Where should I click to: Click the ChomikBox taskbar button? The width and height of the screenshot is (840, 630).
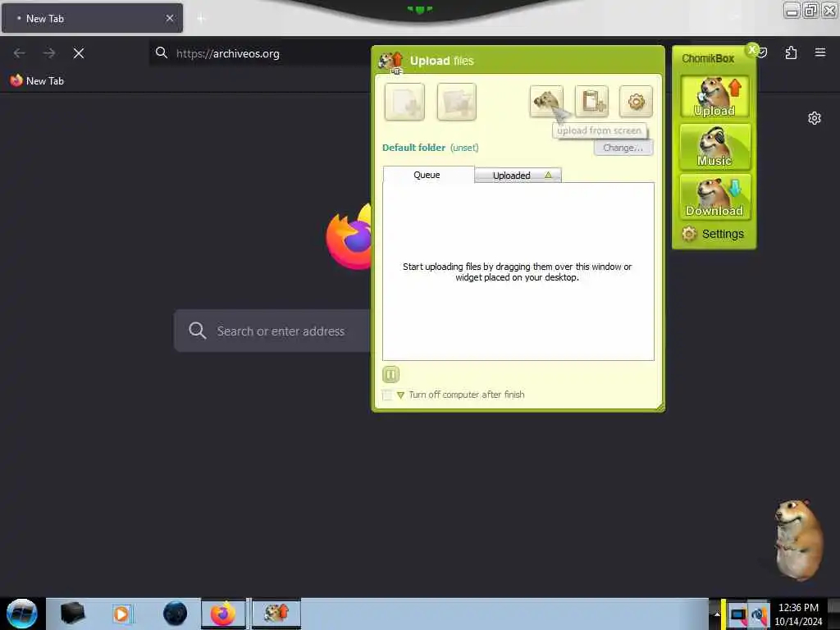point(276,614)
